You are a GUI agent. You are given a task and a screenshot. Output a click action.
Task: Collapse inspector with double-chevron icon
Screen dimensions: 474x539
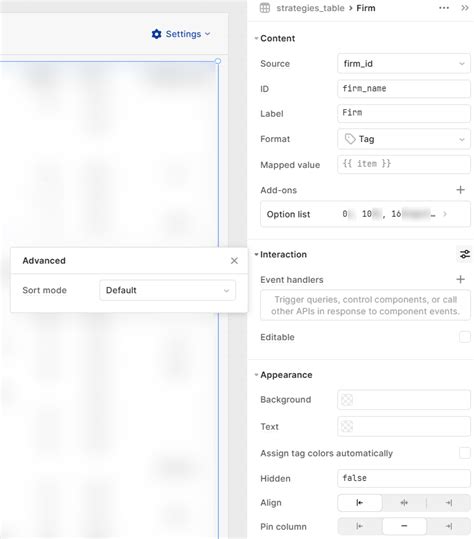(x=464, y=8)
